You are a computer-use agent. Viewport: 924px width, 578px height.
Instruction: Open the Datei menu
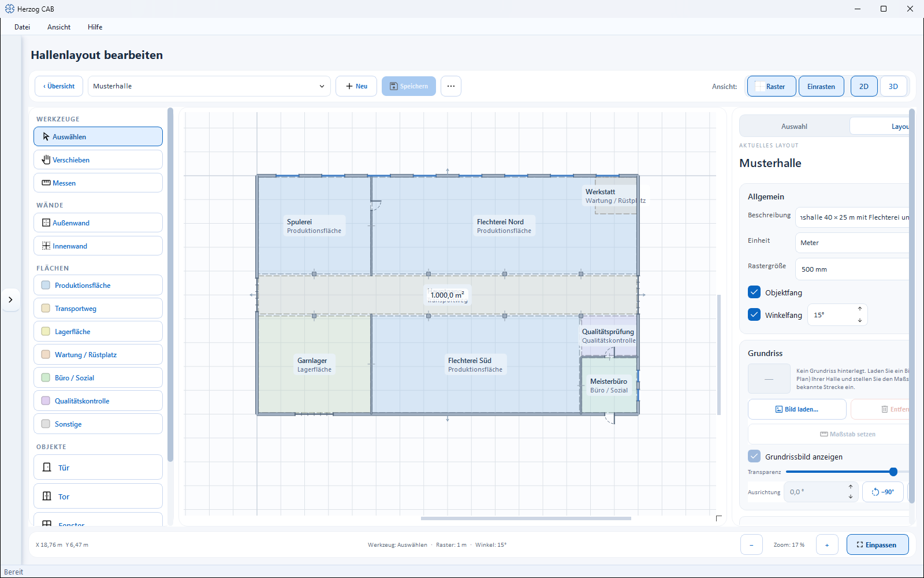23,27
